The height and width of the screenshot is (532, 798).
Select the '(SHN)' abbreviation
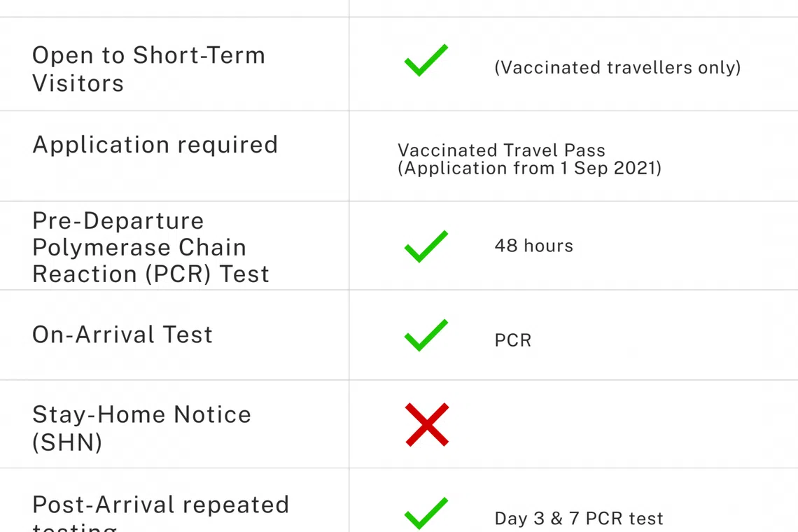click(67, 442)
